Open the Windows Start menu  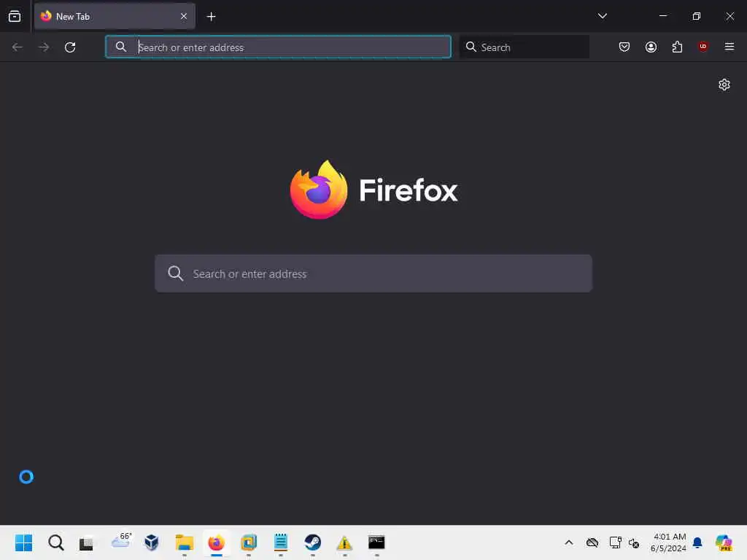(24, 542)
